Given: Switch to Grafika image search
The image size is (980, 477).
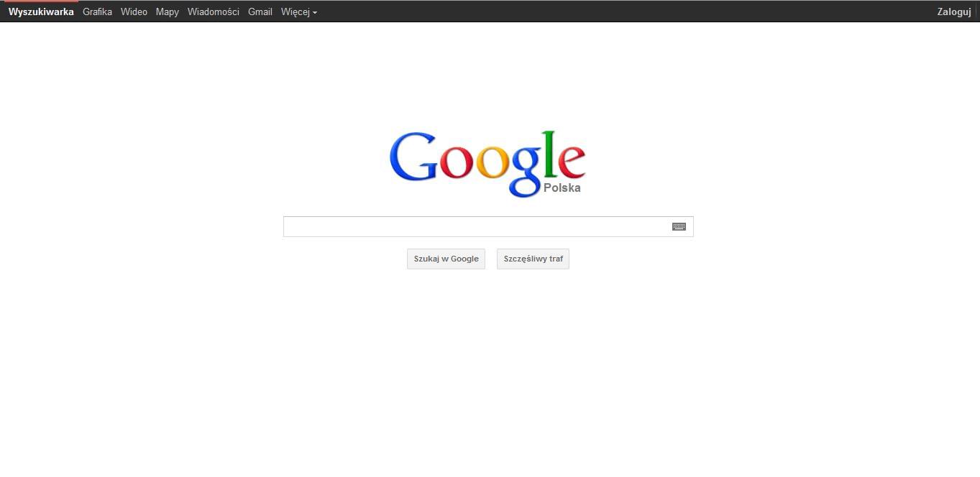Looking at the screenshot, I should click(97, 11).
